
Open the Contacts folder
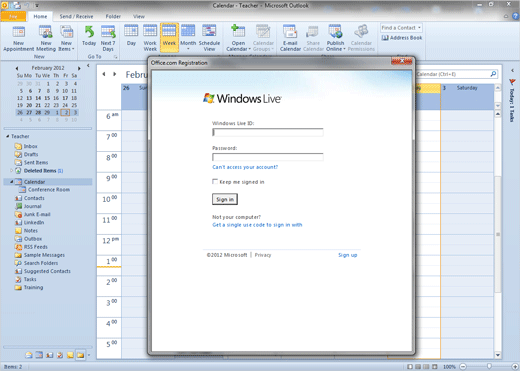34,198
